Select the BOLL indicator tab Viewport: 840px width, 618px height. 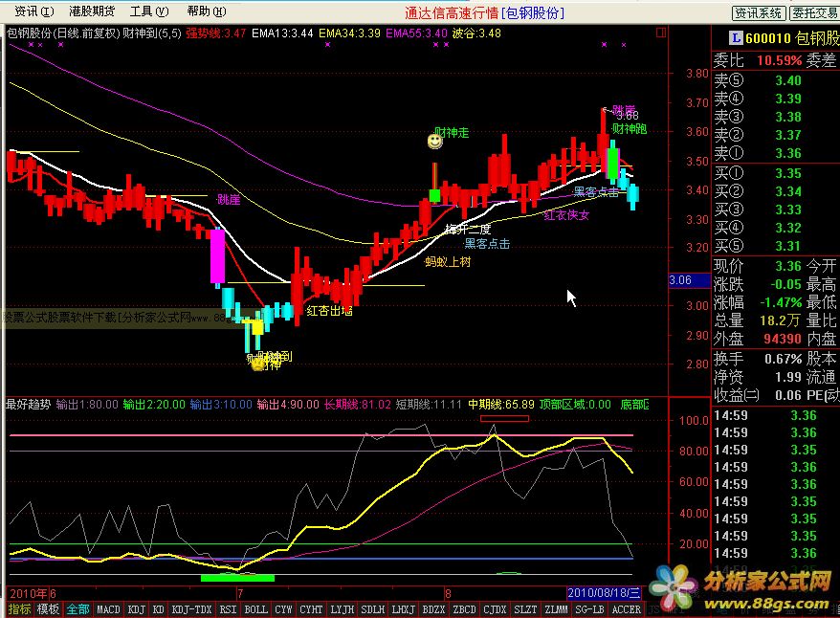click(x=256, y=609)
